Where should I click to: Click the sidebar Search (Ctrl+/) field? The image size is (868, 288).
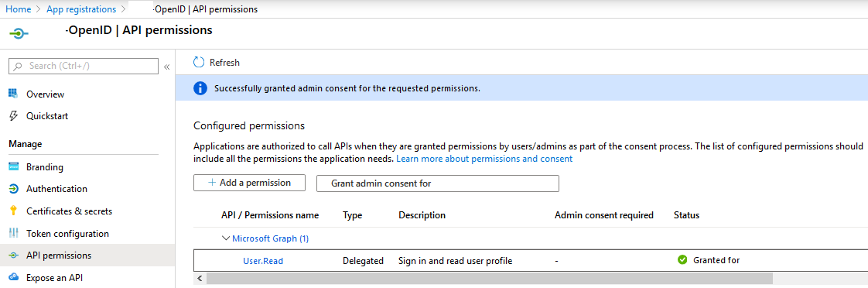click(84, 66)
